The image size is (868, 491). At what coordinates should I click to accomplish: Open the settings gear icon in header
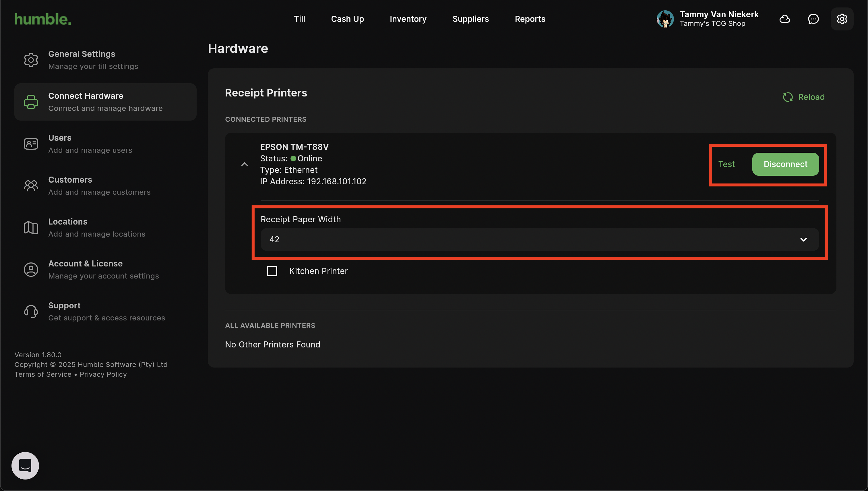tap(842, 19)
